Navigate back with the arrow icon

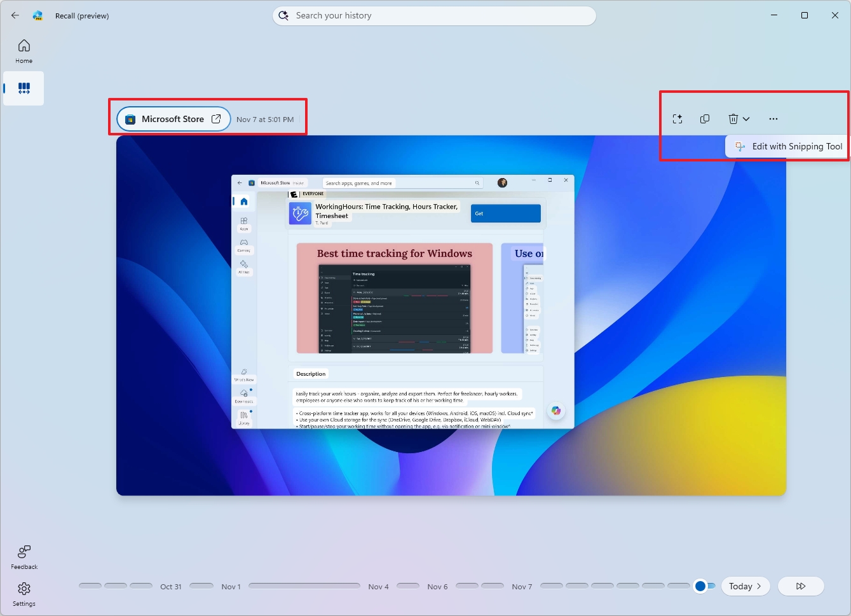15,15
